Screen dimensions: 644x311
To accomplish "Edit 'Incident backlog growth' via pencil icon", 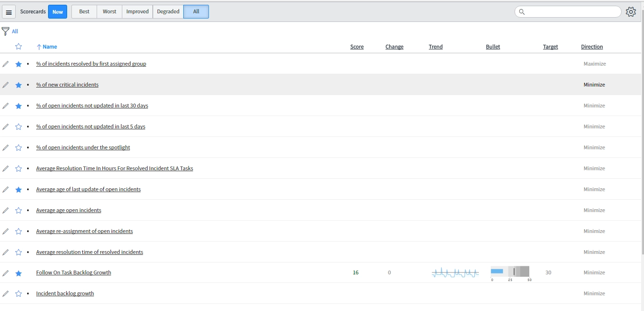I will pyautogui.click(x=6, y=293).
